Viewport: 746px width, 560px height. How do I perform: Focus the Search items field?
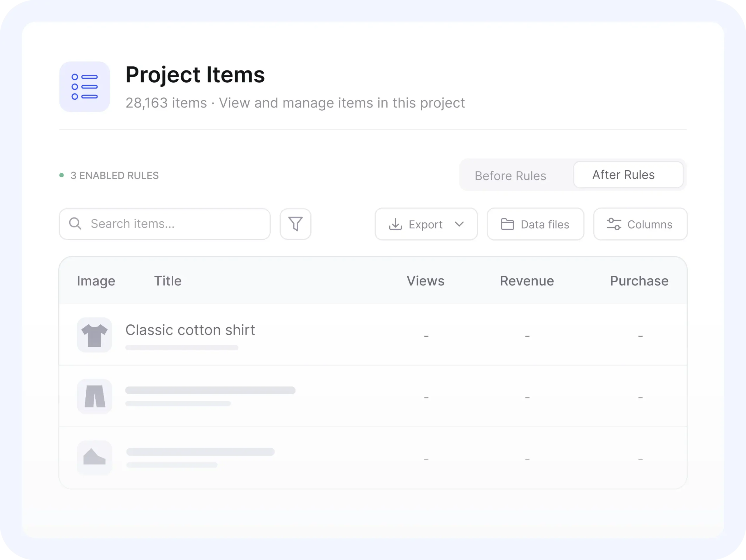coord(165,224)
